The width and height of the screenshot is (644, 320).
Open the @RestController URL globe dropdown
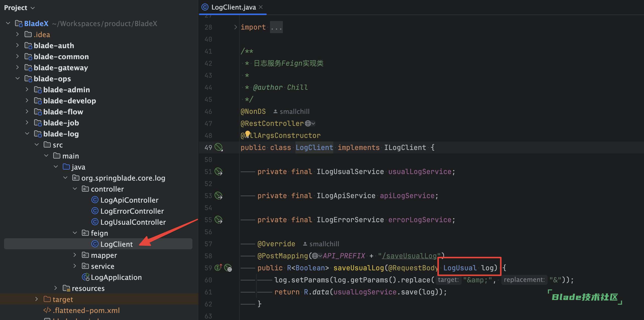click(x=310, y=123)
